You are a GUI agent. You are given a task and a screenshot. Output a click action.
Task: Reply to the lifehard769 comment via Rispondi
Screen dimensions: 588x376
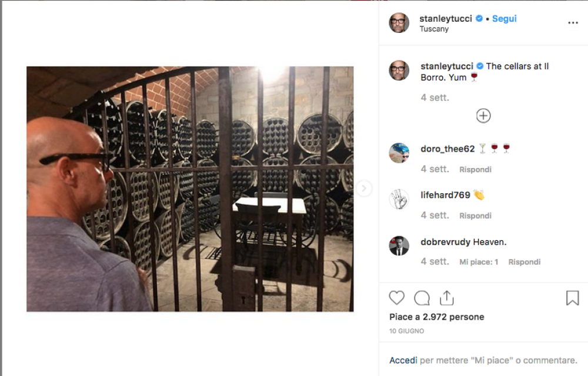click(475, 216)
